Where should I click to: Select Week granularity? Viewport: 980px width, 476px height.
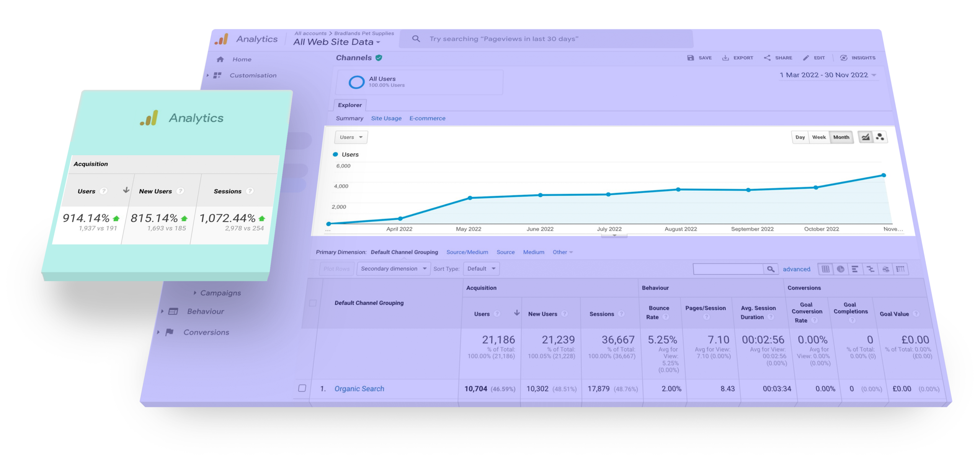point(818,137)
